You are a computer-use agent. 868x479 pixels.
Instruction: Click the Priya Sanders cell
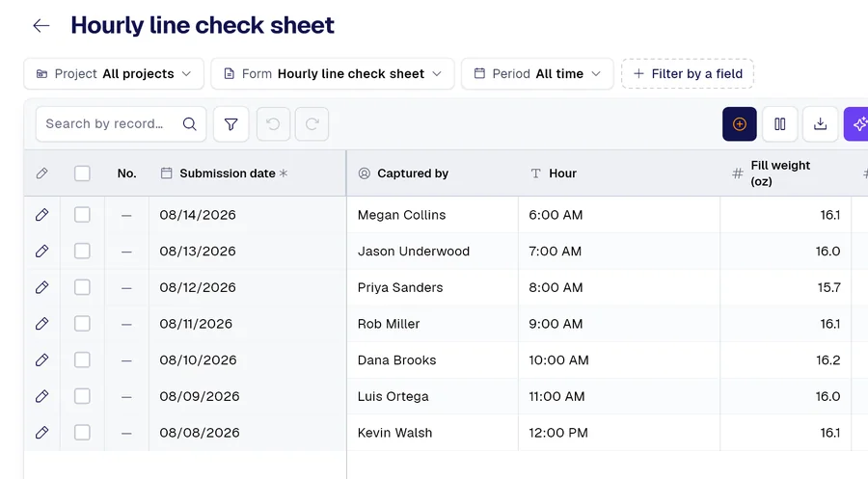click(x=433, y=287)
